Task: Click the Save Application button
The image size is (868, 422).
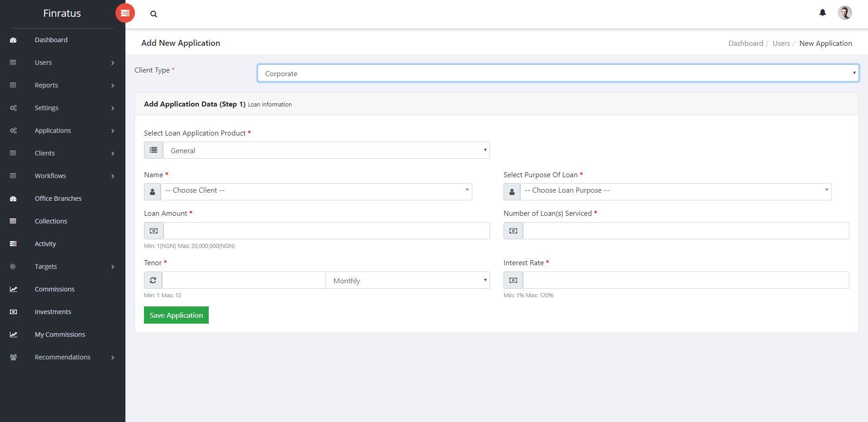Action: pos(176,315)
